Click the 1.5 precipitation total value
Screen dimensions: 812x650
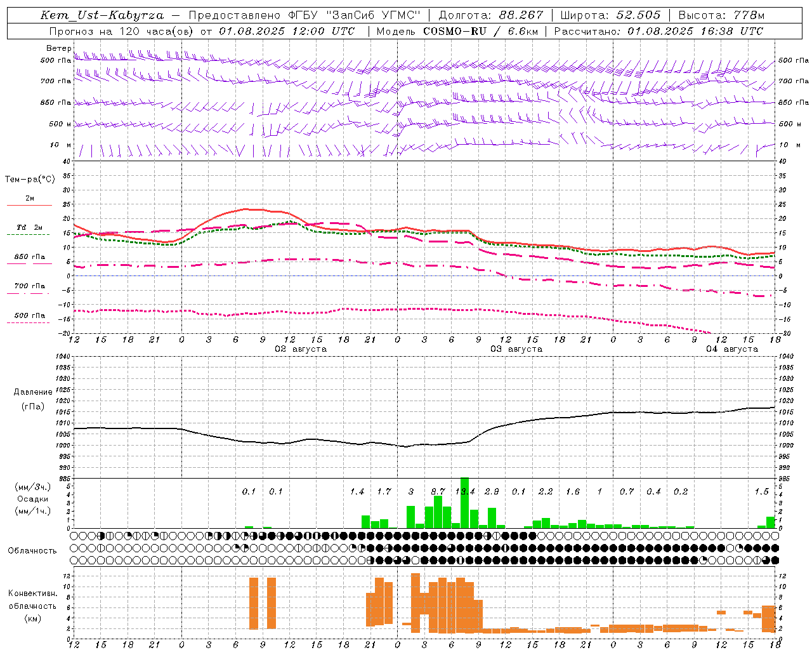pyautogui.click(x=761, y=492)
